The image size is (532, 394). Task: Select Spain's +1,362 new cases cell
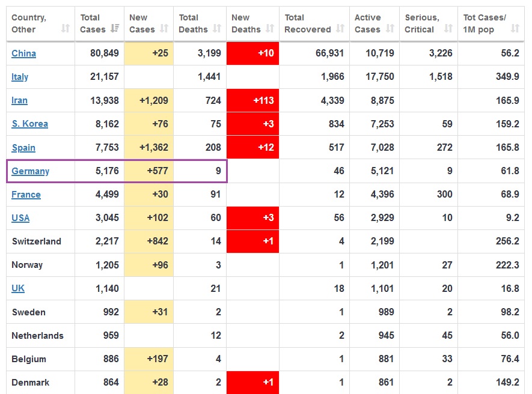point(149,148)
